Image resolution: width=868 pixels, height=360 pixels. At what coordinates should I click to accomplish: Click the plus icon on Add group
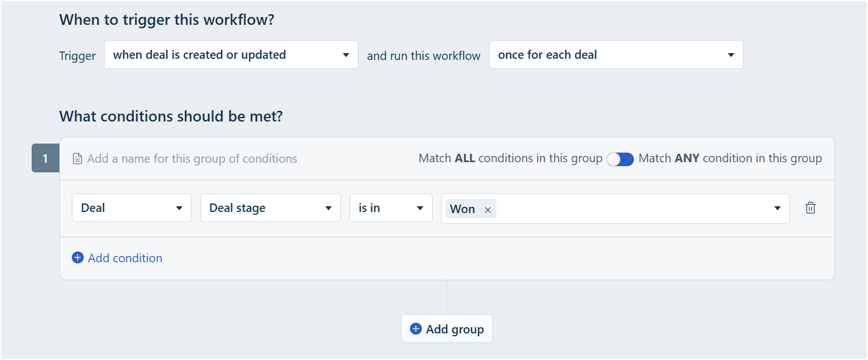point(416,329)
